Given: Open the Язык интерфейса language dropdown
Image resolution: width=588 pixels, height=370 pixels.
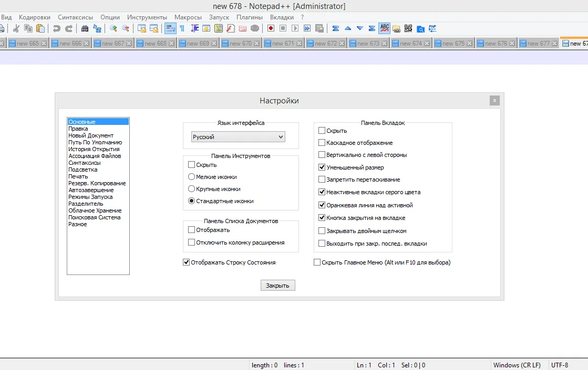Looking at the screenshot, I should 238,137.
